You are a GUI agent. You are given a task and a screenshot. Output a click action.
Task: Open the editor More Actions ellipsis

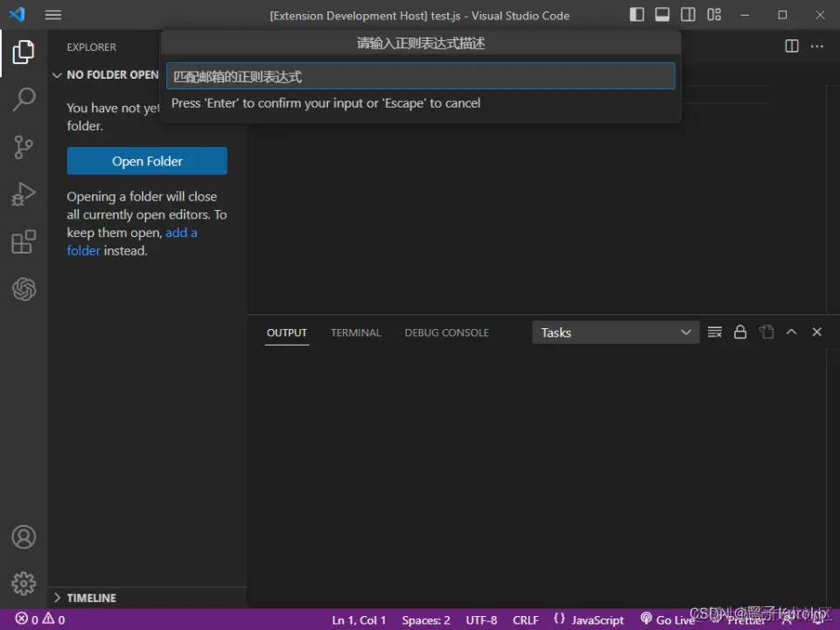[x=817, y=46]
